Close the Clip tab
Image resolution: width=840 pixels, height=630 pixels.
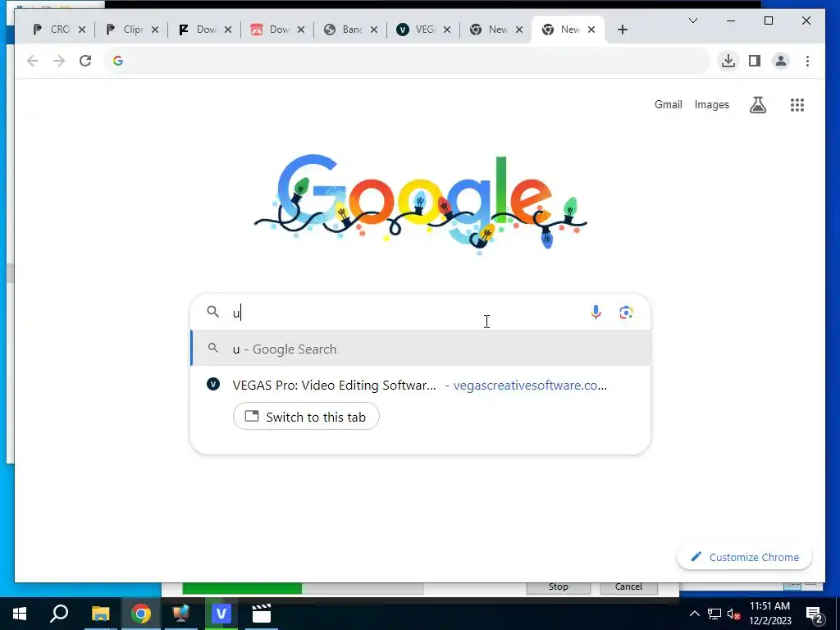click(x=155, y=30)
